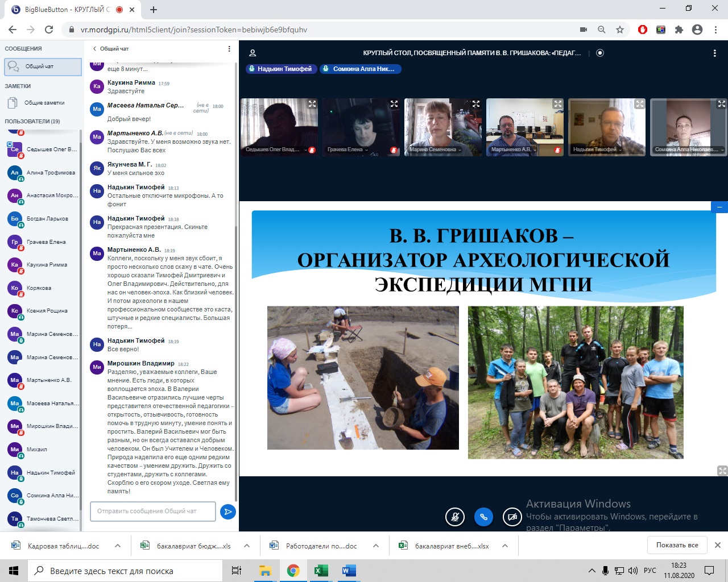Click talking indicator Сомкина Алла
The height and width of the screenshot is (582, 728).
[x=361, y=69]
